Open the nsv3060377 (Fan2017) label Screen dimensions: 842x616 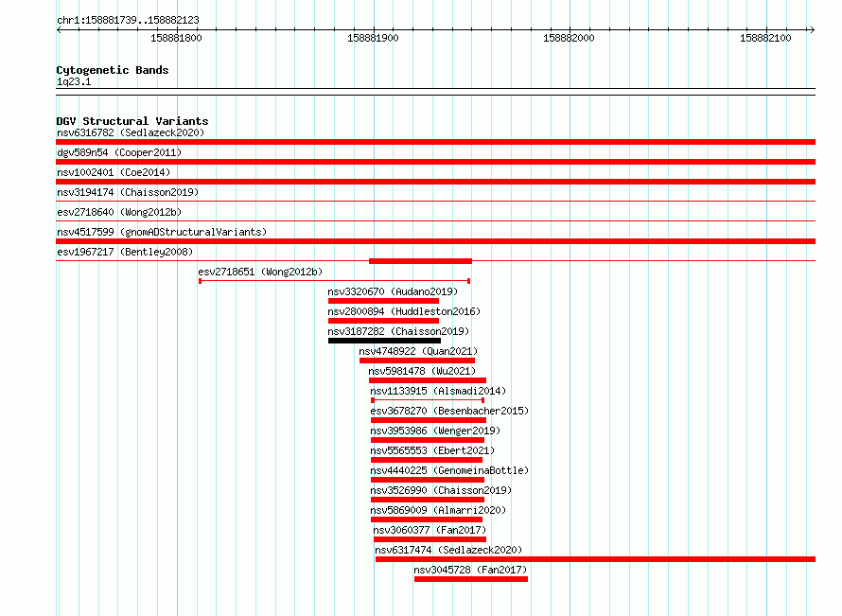[x=430, y=530]
